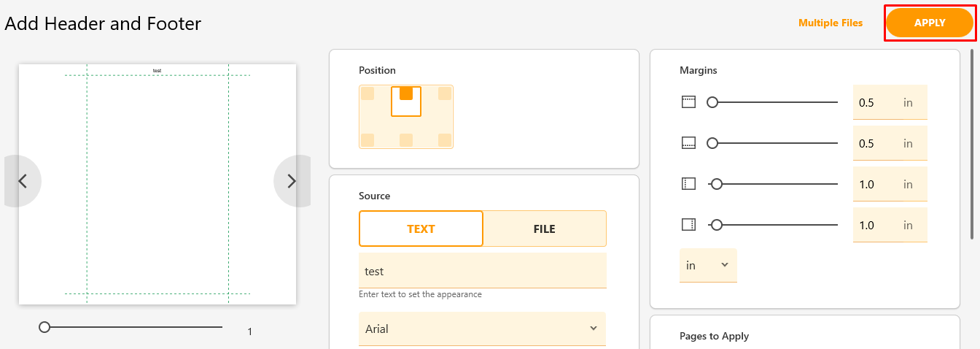Click the header text field containing 'test'
The width and height of the screenshot is (980, 349).
point(483,271)
